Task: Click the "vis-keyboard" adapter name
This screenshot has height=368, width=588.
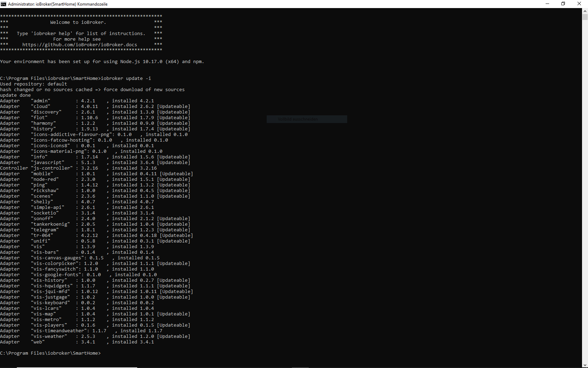Action: pyautogui.click(x=50, y=303)
